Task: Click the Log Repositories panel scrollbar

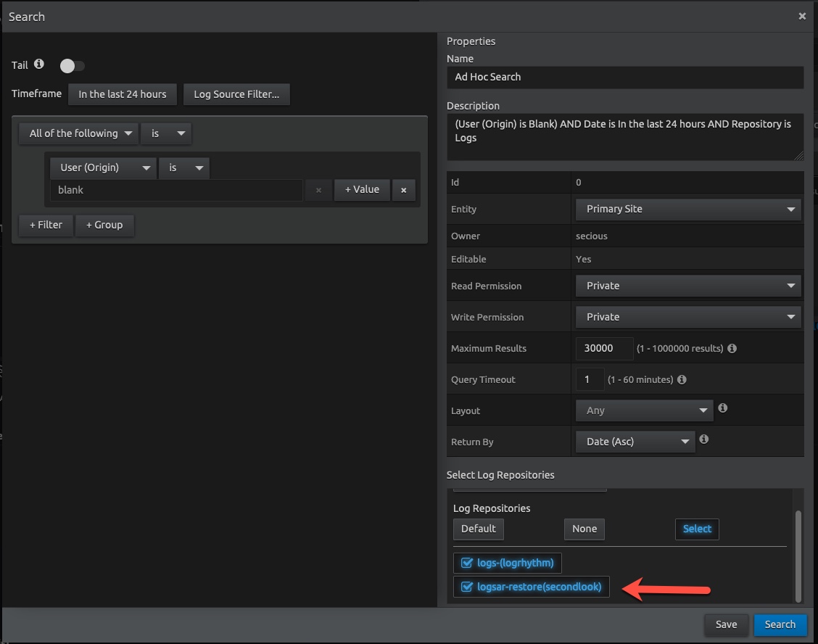Action: pos(798,555)
